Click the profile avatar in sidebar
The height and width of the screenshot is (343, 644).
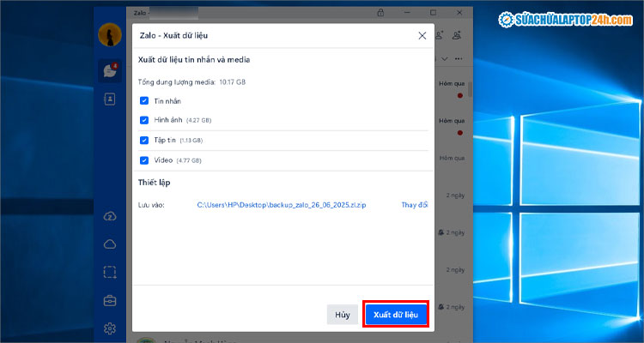tap(109, 34)
